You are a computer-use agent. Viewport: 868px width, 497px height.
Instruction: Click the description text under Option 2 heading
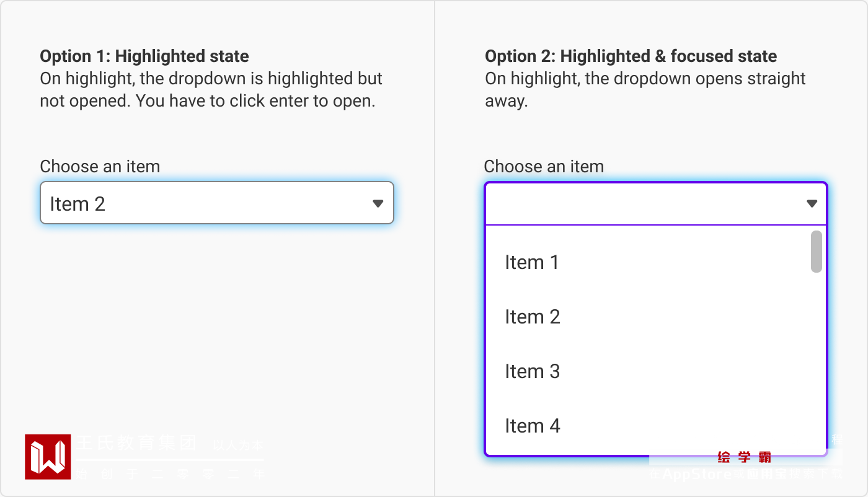645,90
